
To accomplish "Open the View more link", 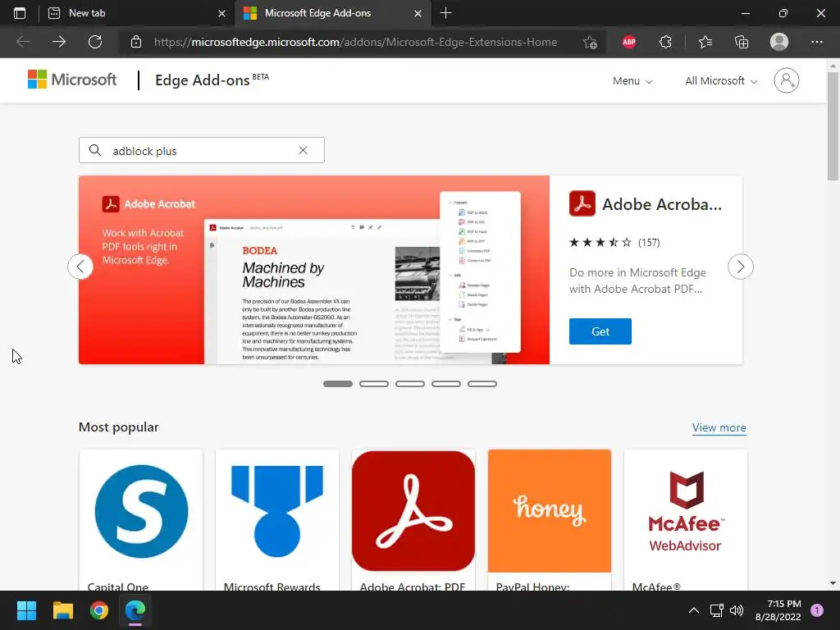I will tap(719, 427).
